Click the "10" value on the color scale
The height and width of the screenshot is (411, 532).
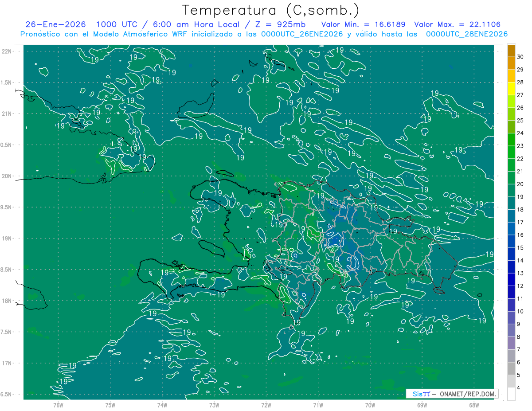(x=520, y=311)
